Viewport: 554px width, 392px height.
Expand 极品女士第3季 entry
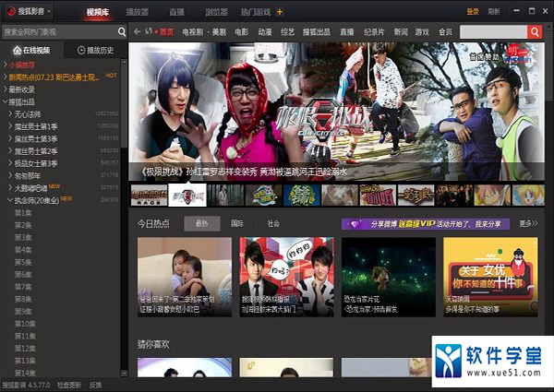pos(10,163)
